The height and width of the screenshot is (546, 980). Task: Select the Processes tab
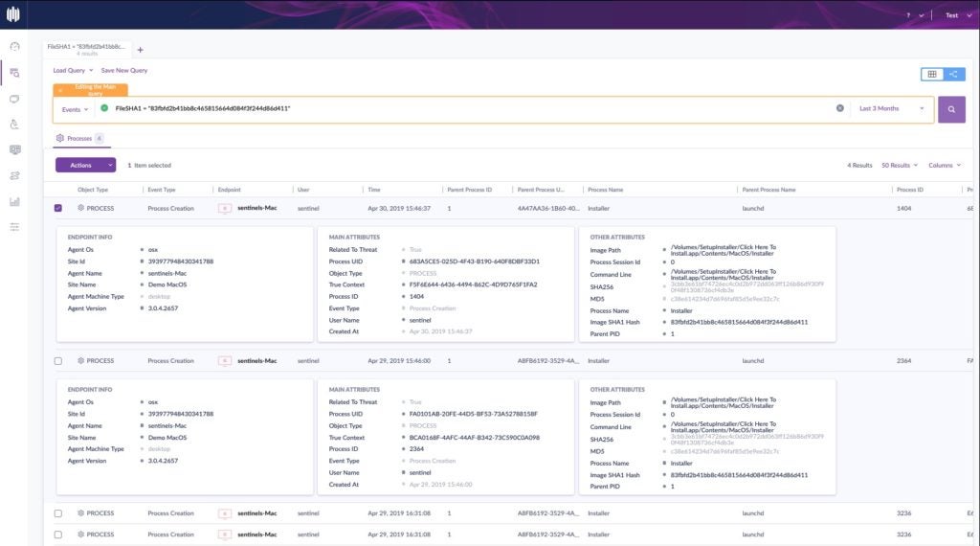point(79,138)
